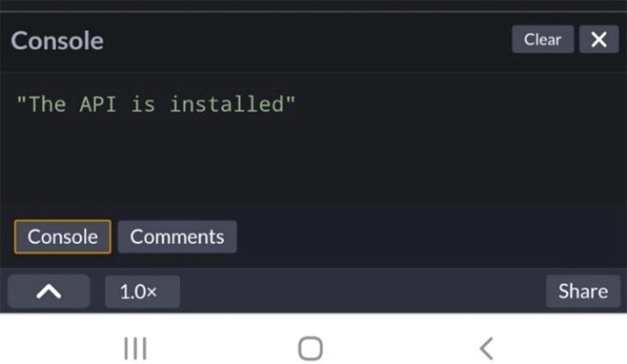Screen dimensions: 627x364
Task: Expand the footer with the up chevron
Action: pyautogui.click(x=48, y=291)
